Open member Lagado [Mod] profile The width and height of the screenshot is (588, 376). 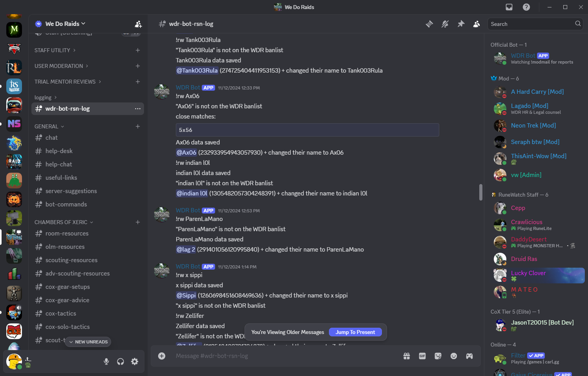(537, 109)
